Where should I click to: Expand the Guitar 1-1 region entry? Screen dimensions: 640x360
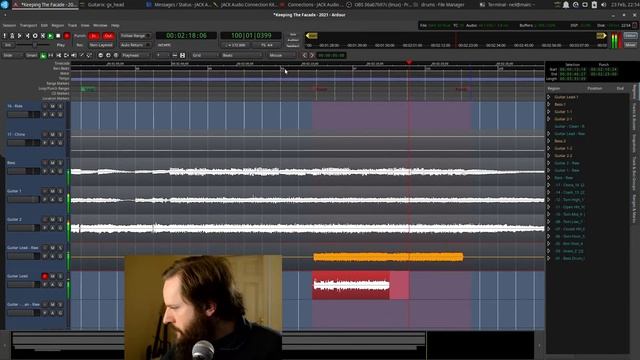coord(549,112)
